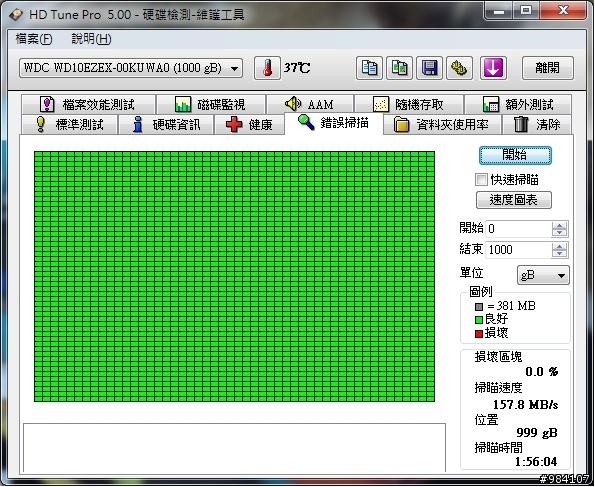Switch to the 檔案效能測試 tab
Viewport: 595px width, 487px height.
tap(88, 104)
